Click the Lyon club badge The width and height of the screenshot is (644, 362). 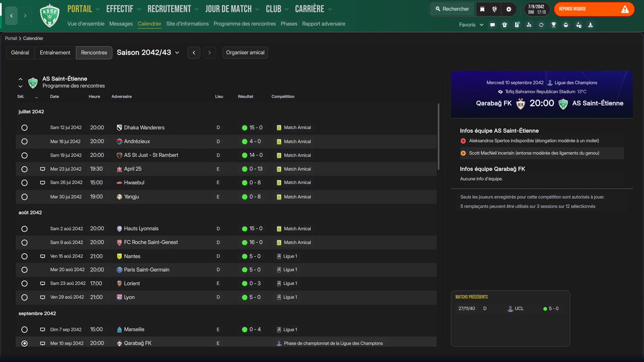(x=119, y=297)
